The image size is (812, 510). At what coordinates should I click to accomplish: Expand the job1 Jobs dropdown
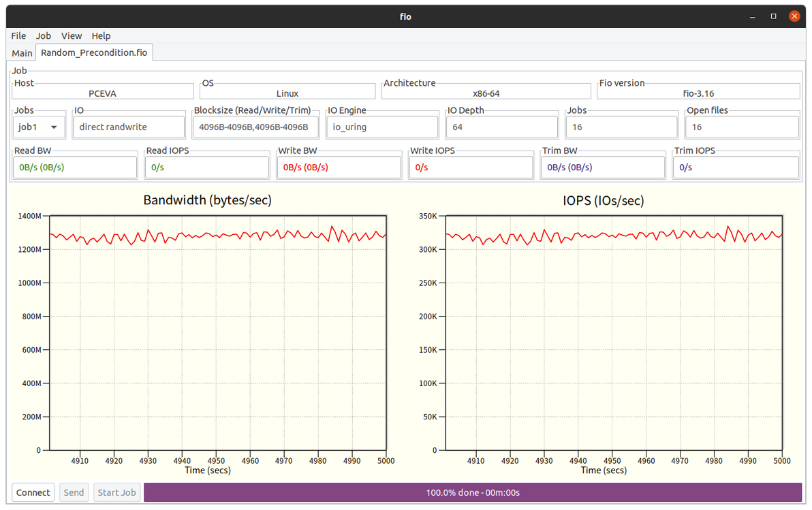coord(39,127)
